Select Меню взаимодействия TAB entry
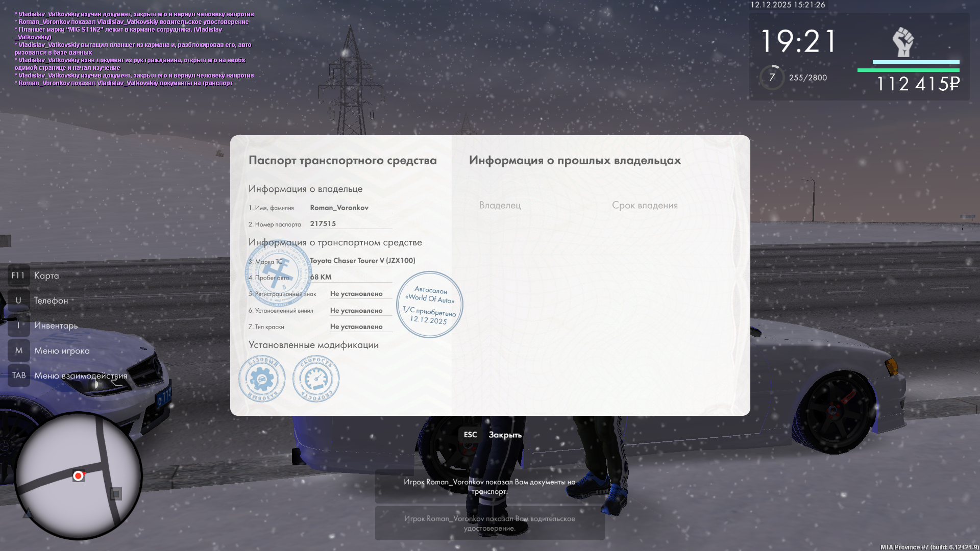Screen dimensions: 980x551 point(81,375)
